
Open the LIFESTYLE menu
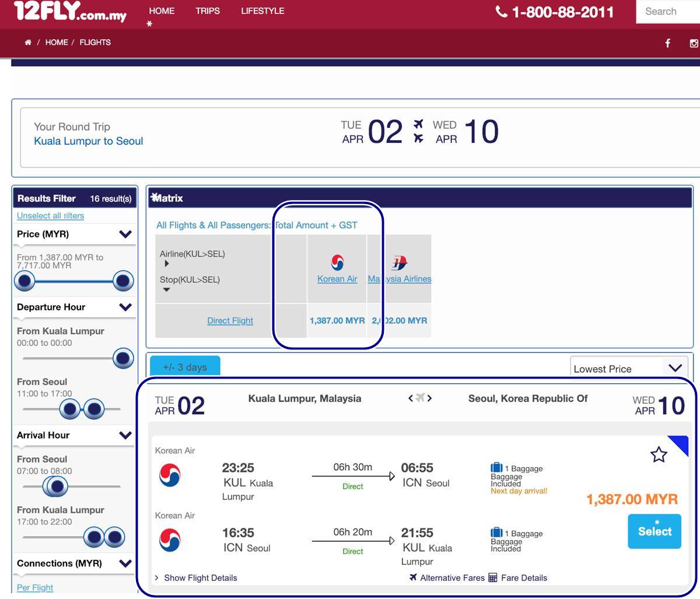pos(262,11)
